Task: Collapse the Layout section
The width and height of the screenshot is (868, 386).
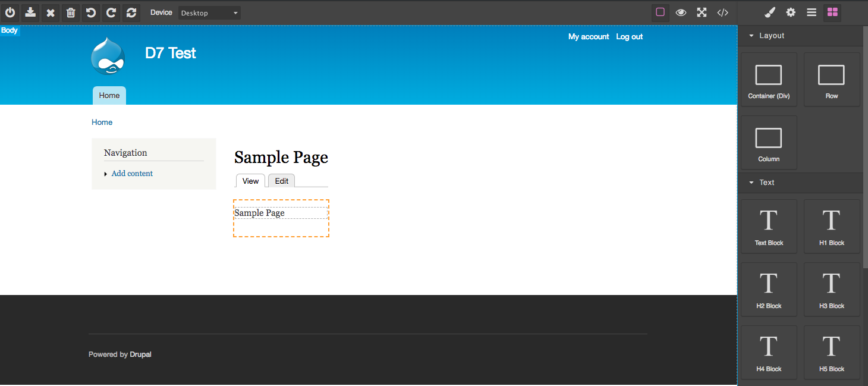Action: [751, 35]
